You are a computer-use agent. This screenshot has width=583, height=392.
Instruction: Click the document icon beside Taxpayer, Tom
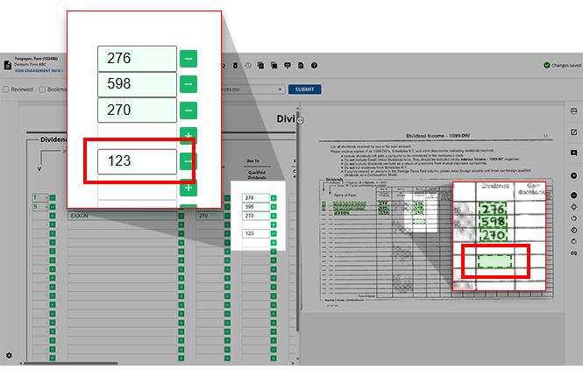7,65
